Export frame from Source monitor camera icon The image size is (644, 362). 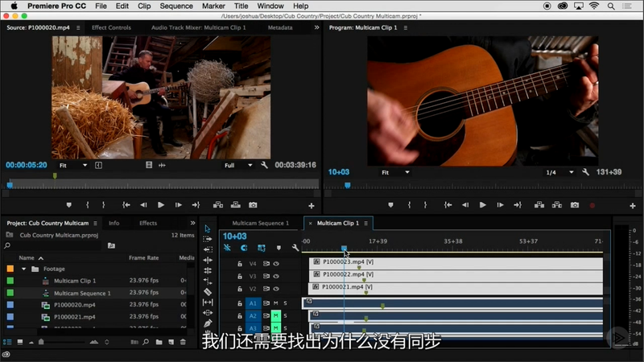253,205
